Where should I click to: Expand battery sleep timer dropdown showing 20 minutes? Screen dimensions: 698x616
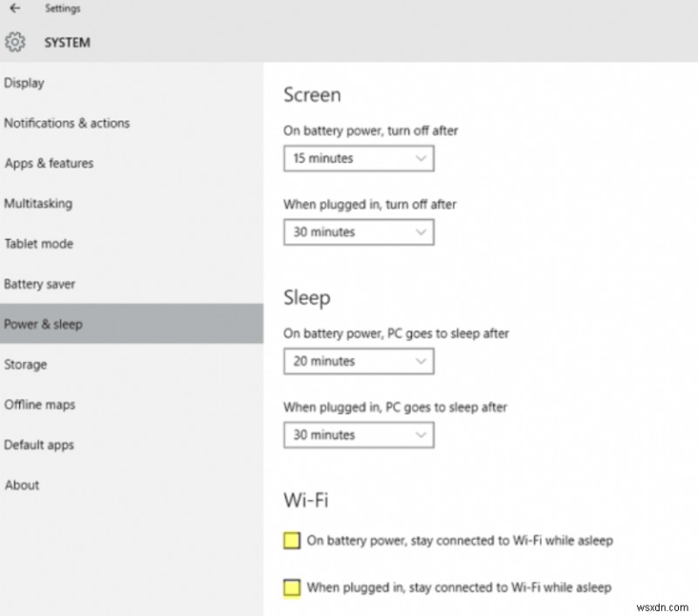[x=358, y=360]
